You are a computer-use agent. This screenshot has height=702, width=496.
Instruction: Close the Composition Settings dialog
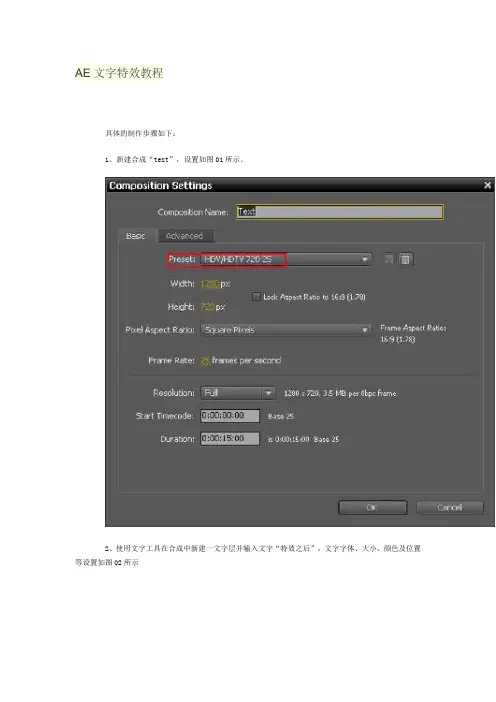(x=487, y=185)
